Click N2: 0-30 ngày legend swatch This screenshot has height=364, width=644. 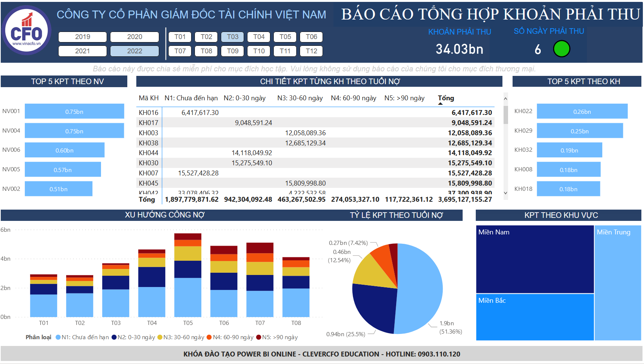(x=114, y=337)
